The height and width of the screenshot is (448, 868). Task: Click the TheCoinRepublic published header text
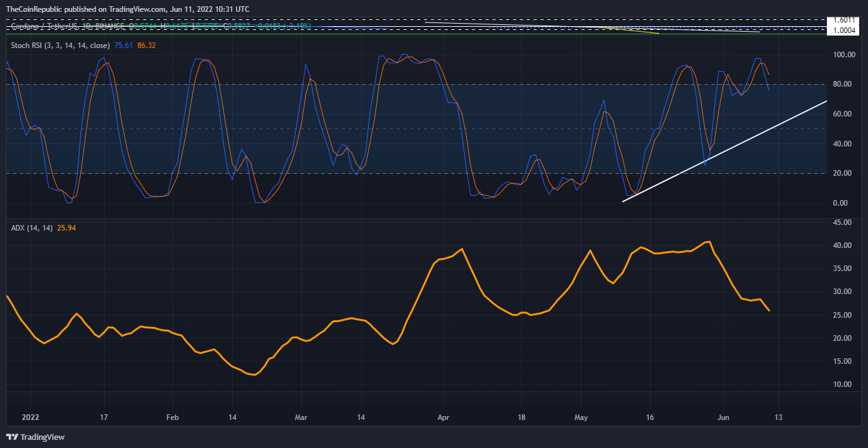coord(127,9)
